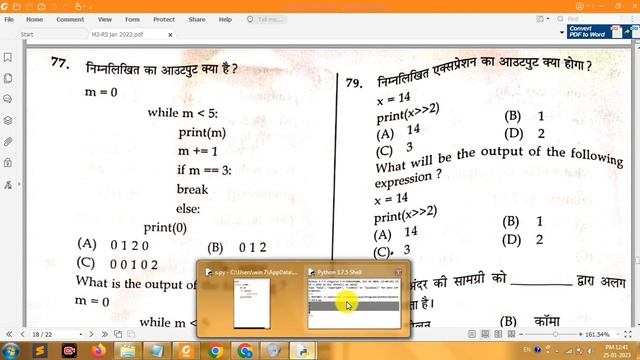The width and height of the screenshot is (640, 360).
Task: Expand the left navigation panel arrow
Action: pos(19,184)
